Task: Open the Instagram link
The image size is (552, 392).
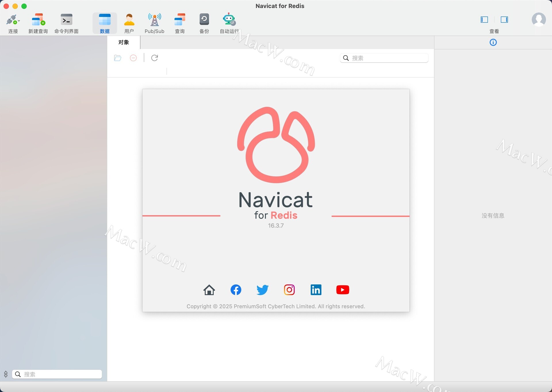Action: point(289,290)
